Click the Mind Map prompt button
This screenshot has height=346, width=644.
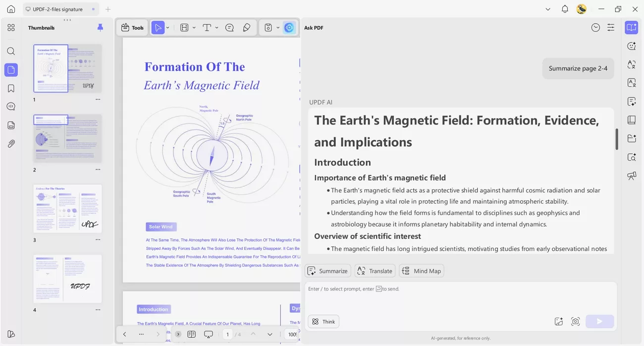pos(422,271)
